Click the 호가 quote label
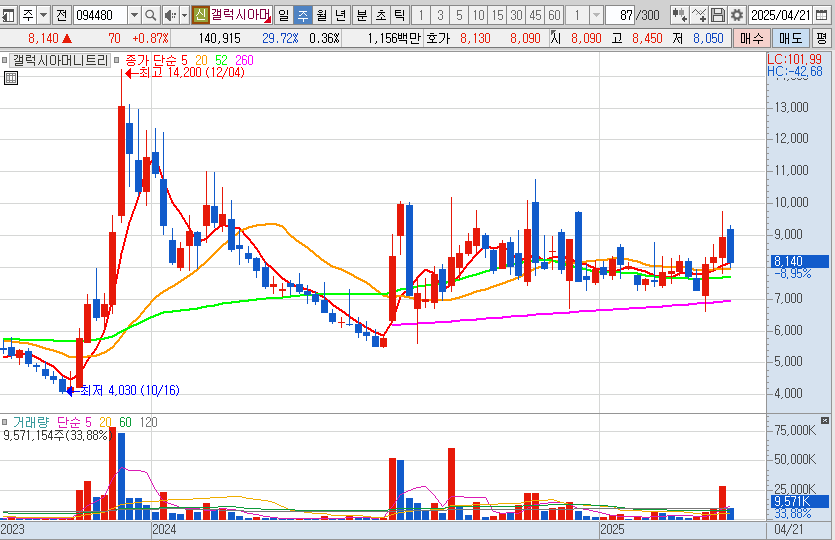The height and width of the screenshot is (540, 835). [x=438, y=38]
